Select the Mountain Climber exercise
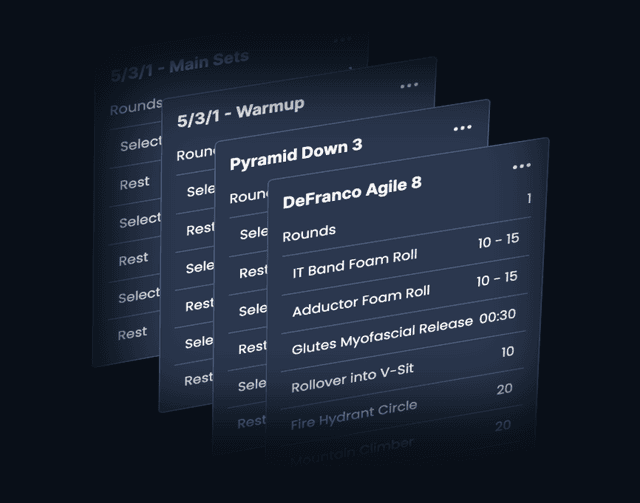 [352, 452]
